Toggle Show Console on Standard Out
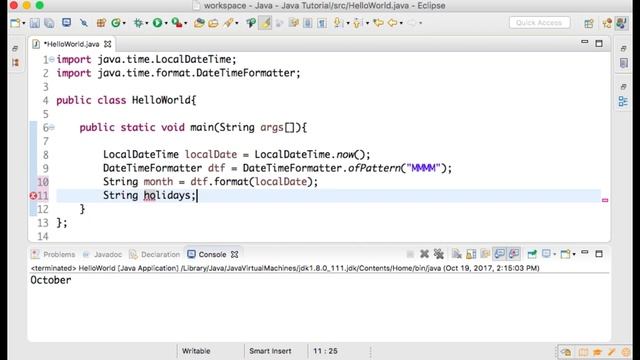 pyautogui.click(x=499, y=254)
